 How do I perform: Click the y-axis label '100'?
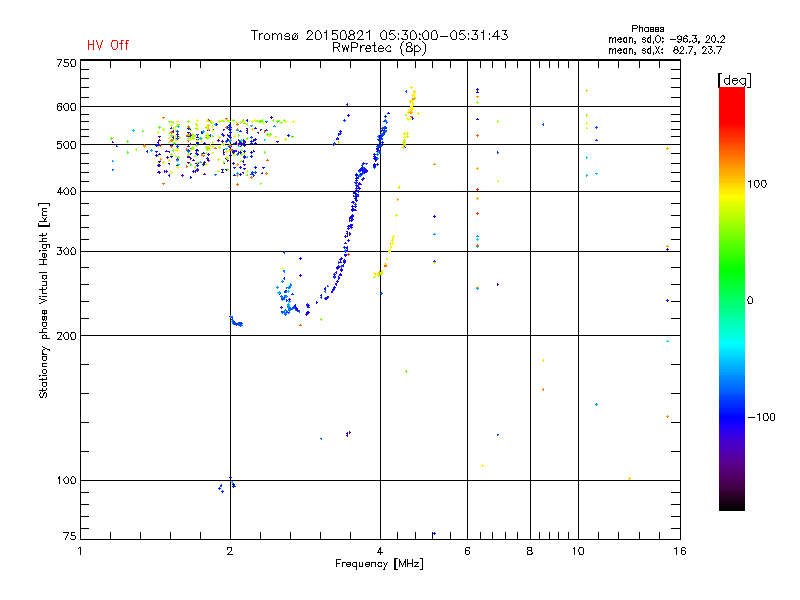click(x=66, y=481)
